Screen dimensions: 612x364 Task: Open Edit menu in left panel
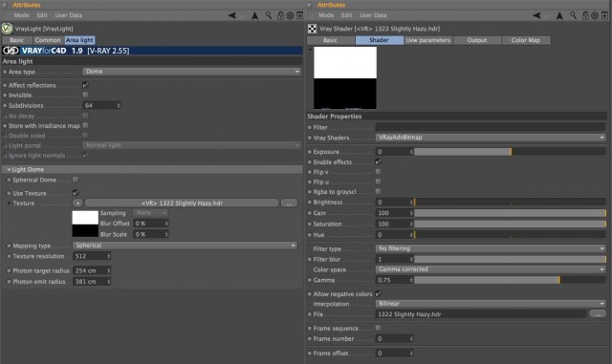(42, 15)
